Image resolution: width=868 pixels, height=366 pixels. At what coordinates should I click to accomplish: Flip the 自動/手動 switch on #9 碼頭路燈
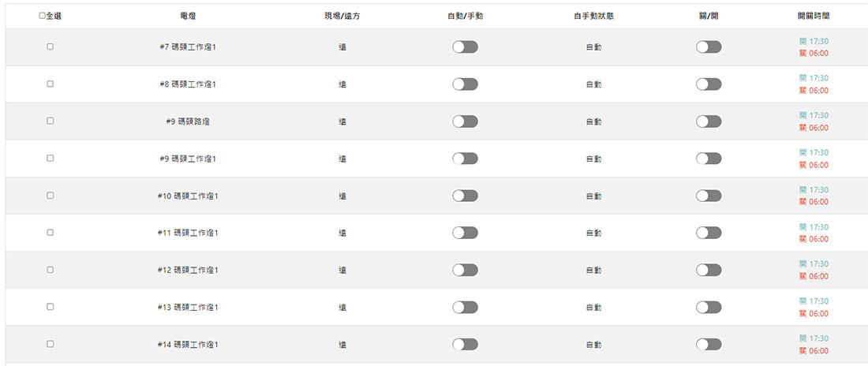click(x=465, y=121)
